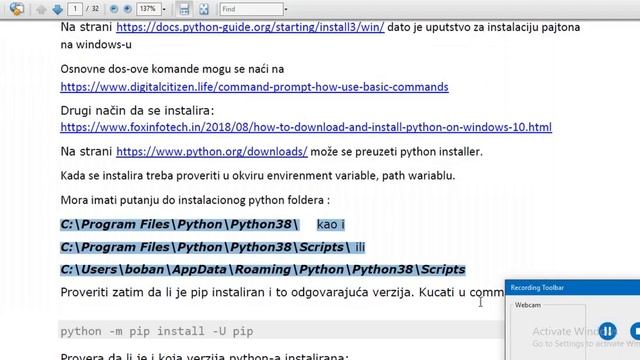Click the Recording Toolbar title bar
Image resolution: width=640 pixels, height=360 pixels.
click(x=573, y=288)
